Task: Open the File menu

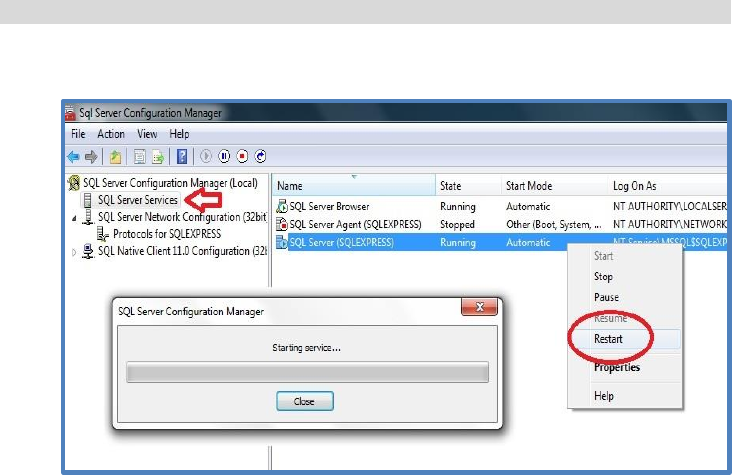Action: [x=78, y=134]
